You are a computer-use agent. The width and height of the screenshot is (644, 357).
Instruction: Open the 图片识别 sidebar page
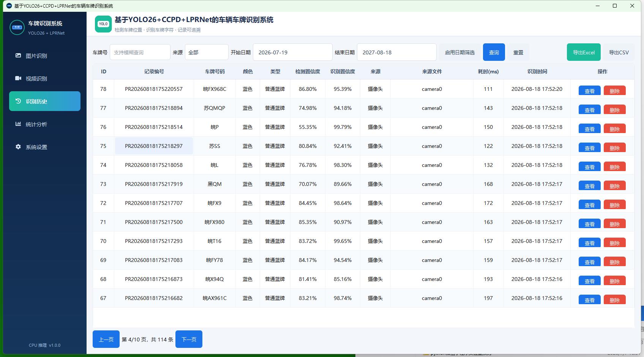45,56
